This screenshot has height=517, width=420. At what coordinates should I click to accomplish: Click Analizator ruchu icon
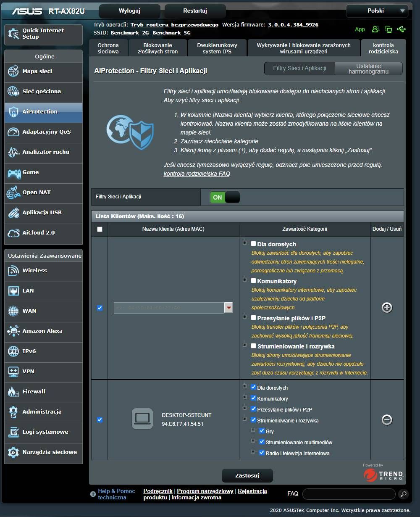[13, 152]
